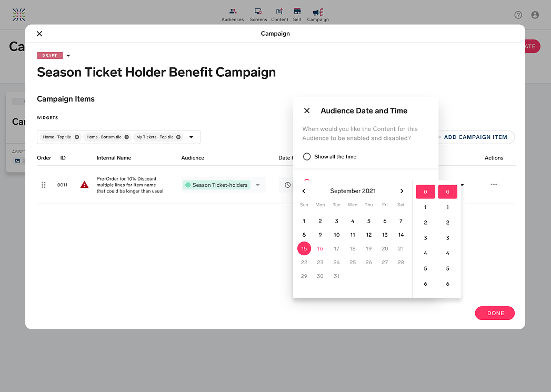Open the Sell section icon
551x392 pixels.
(x=297, y=12)
